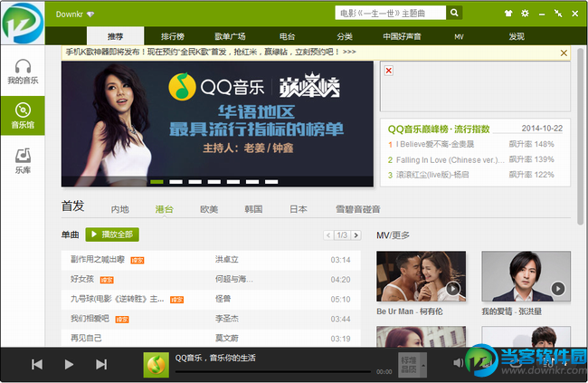Screen dimensions: 588x383
Task: Open the 我的爱情 - 张洪量 title
Action: coord(511,311)
